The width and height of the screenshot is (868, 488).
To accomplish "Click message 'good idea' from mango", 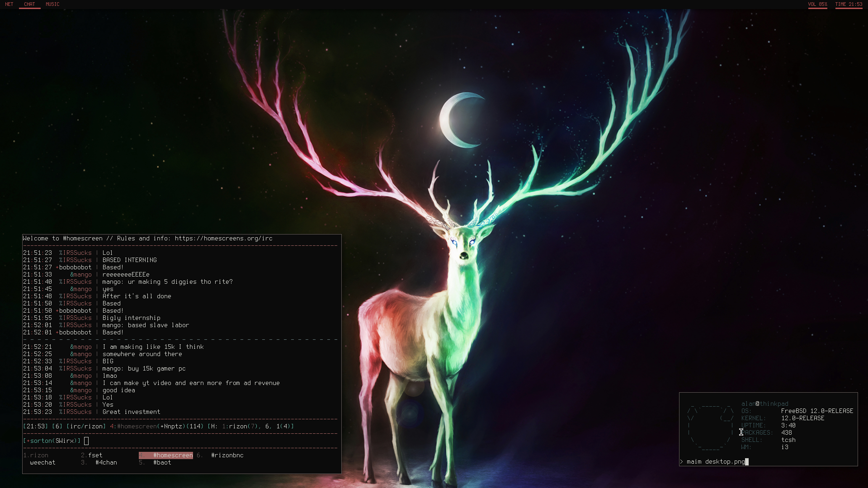I will 119,390.
